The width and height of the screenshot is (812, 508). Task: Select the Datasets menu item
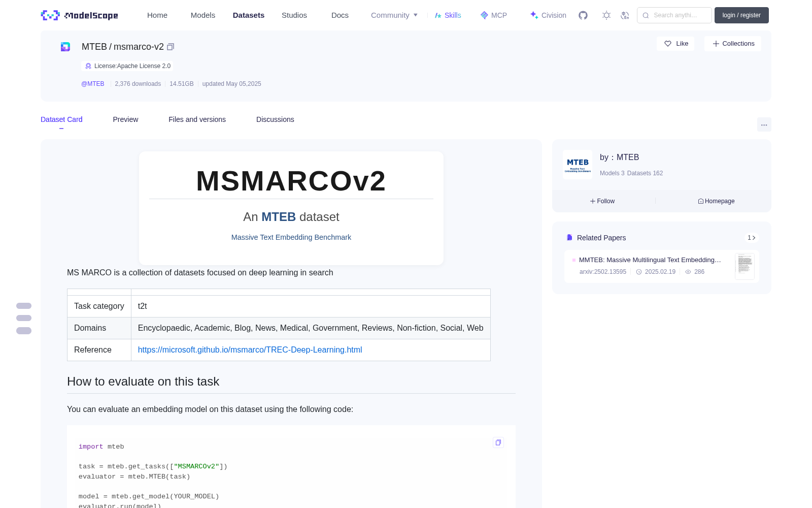[249, 15]
